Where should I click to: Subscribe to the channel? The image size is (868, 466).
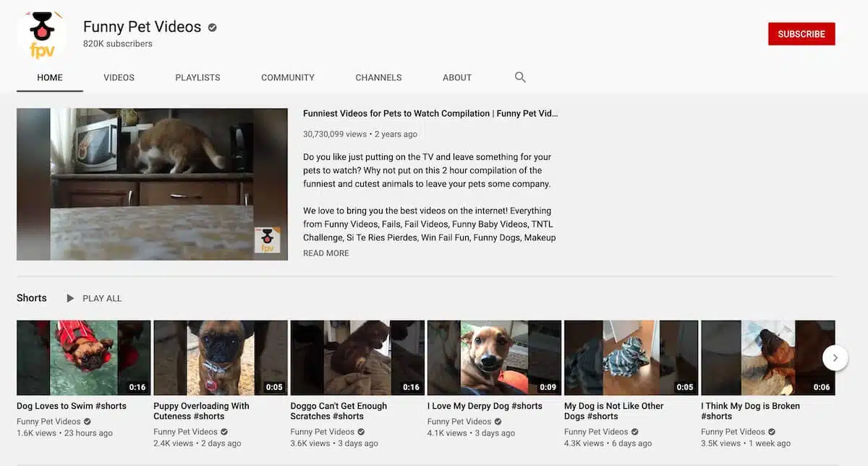801,34
